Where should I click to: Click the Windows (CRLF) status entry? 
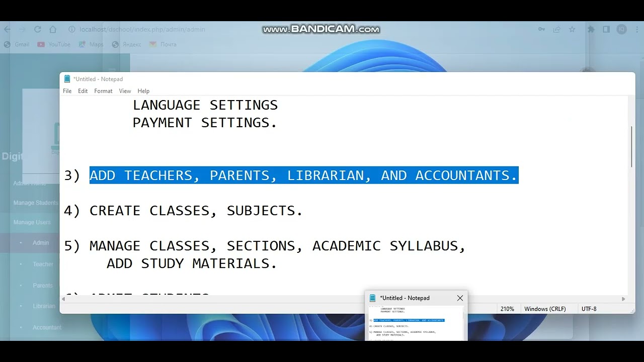(545, 309)
